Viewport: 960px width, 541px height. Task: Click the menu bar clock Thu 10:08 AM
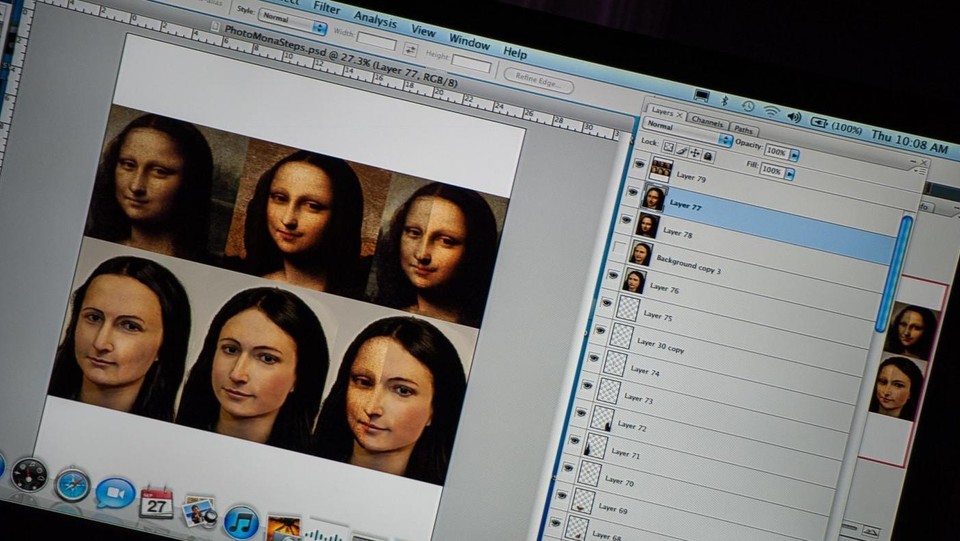[x=910, y=143]
